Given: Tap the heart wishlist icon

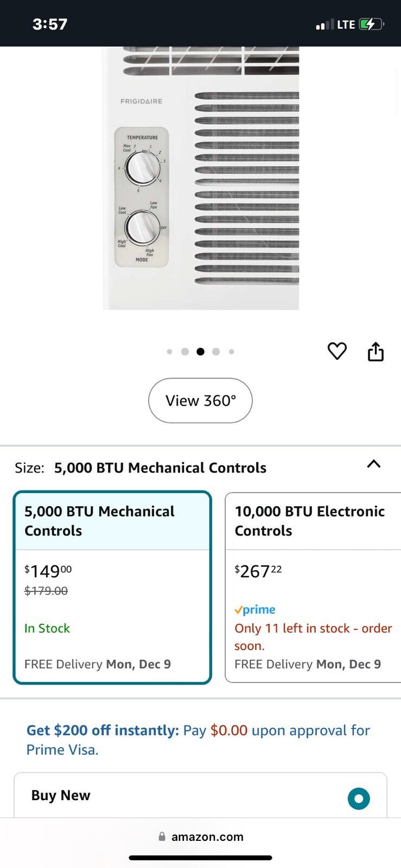Looking at the screenshot, I should click(x=337, y=351).
